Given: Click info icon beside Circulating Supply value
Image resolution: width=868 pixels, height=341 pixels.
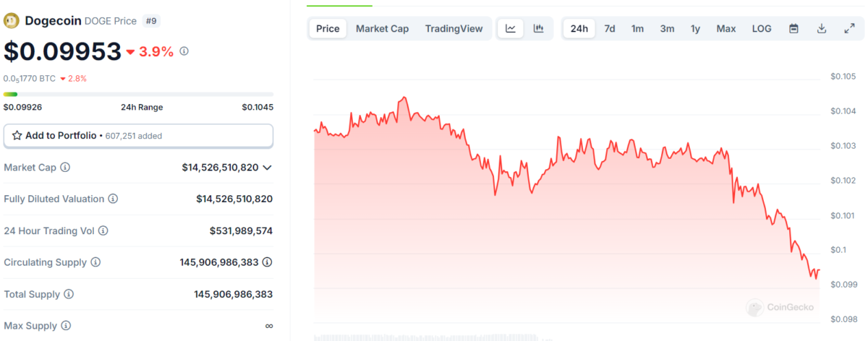Looking at the screenshot, I should tap(267, 262).
